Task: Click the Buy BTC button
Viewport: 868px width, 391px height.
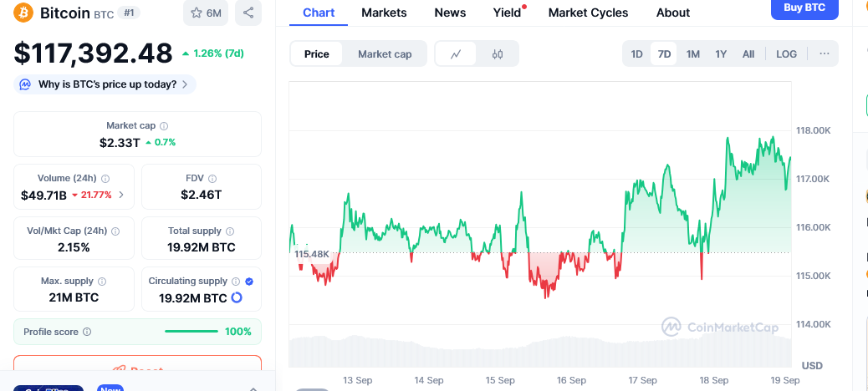Action: 804,8
